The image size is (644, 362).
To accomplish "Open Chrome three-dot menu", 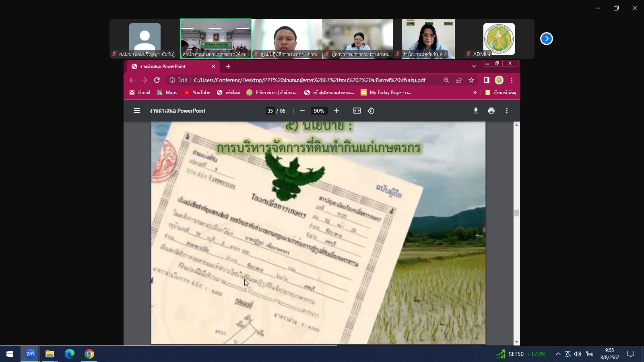I will point(512,80).
